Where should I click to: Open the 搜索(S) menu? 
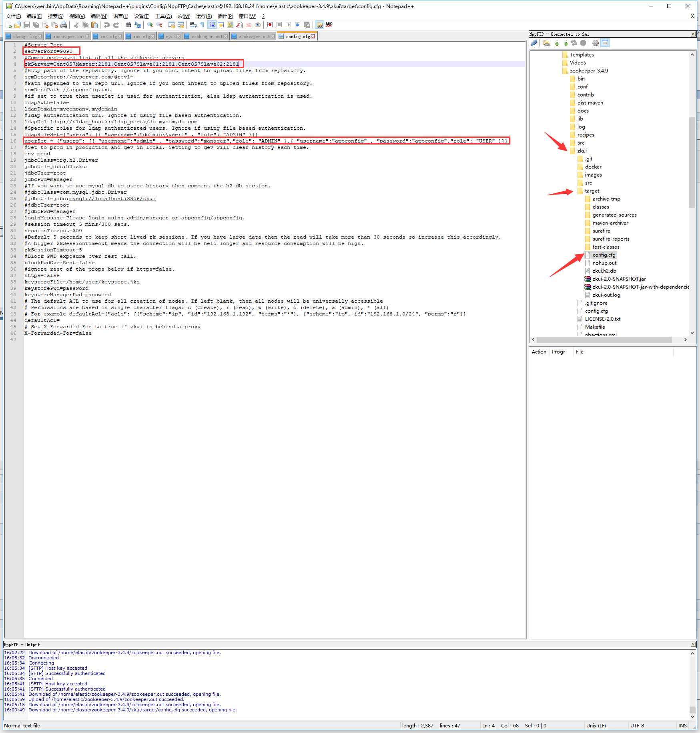(x=56, y=16)
